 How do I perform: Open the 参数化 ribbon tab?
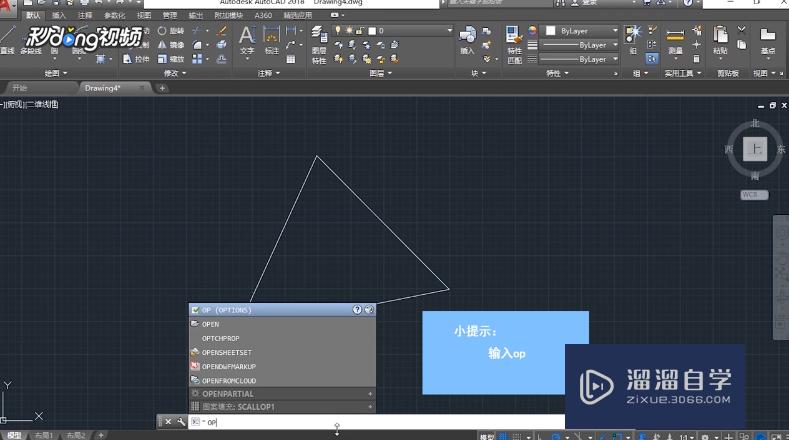pos(114,16)
